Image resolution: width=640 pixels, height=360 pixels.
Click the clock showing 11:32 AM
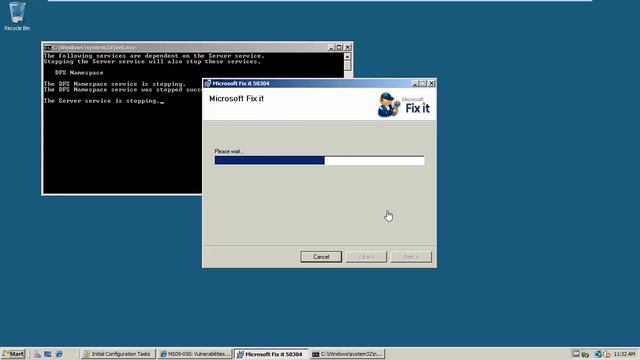point(624,354)
